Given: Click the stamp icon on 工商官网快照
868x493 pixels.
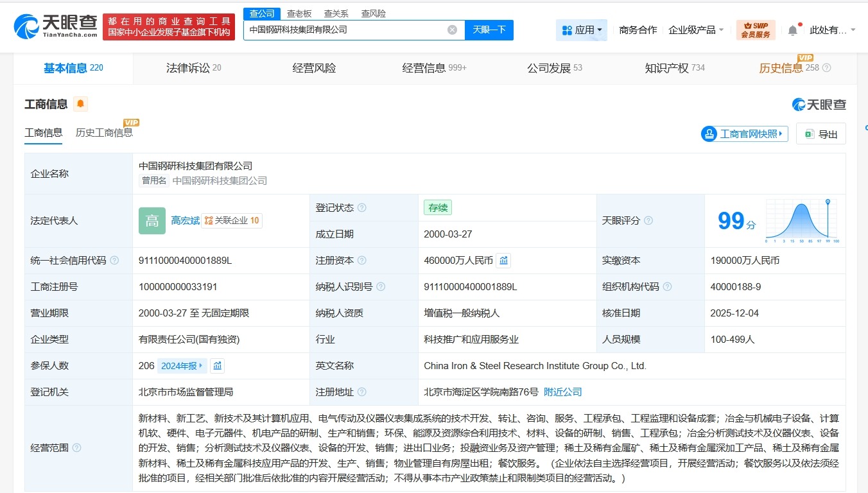Looking at the screenshot, I should [709, 134].
